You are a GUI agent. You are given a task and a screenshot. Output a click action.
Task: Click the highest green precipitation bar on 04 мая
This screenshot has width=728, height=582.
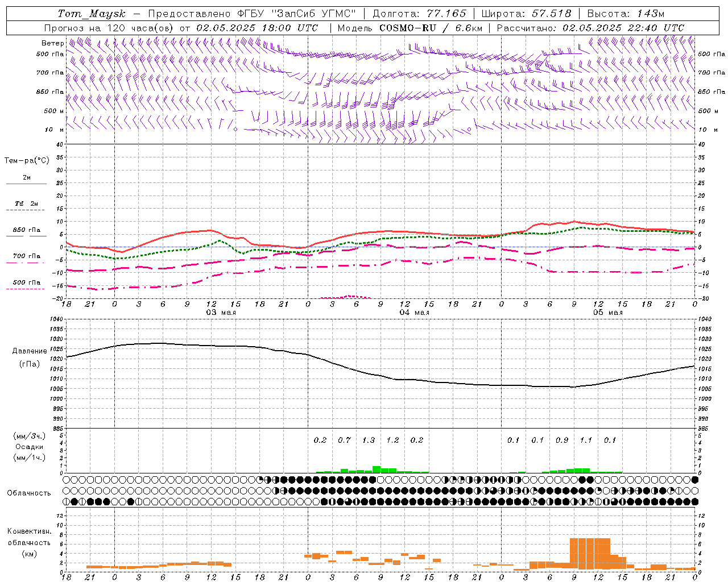(x=377, y=469)
